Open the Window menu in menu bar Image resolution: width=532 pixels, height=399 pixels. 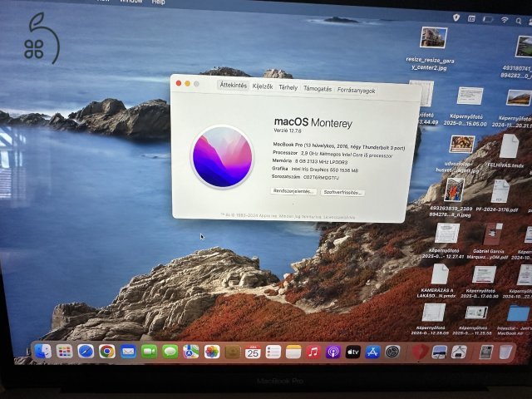(131, 2)
